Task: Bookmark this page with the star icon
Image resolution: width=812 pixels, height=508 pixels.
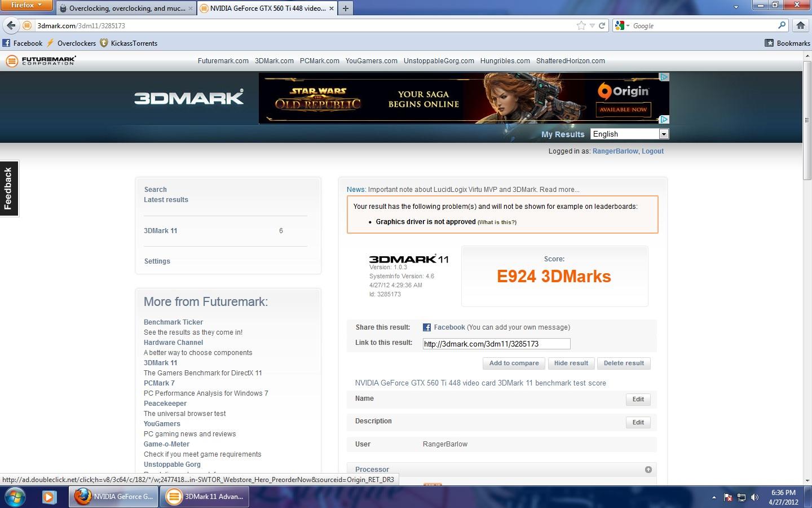Action: coord(581,25)
